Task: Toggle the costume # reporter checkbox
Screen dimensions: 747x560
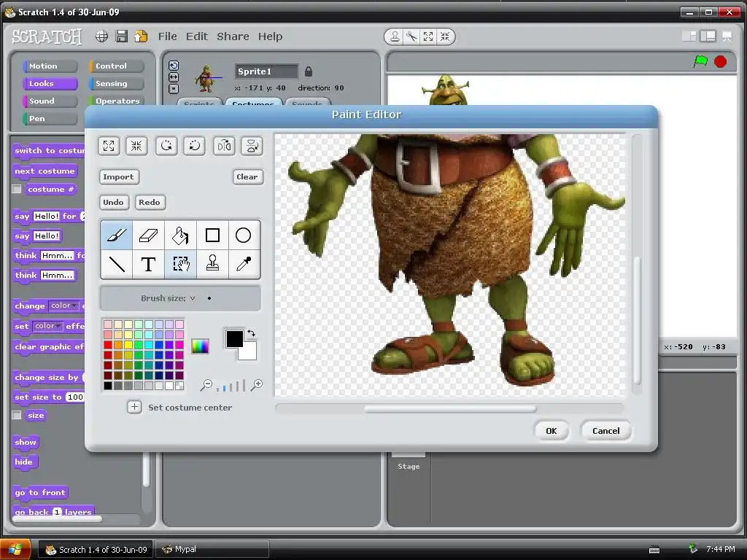Action: click(17, 189)
